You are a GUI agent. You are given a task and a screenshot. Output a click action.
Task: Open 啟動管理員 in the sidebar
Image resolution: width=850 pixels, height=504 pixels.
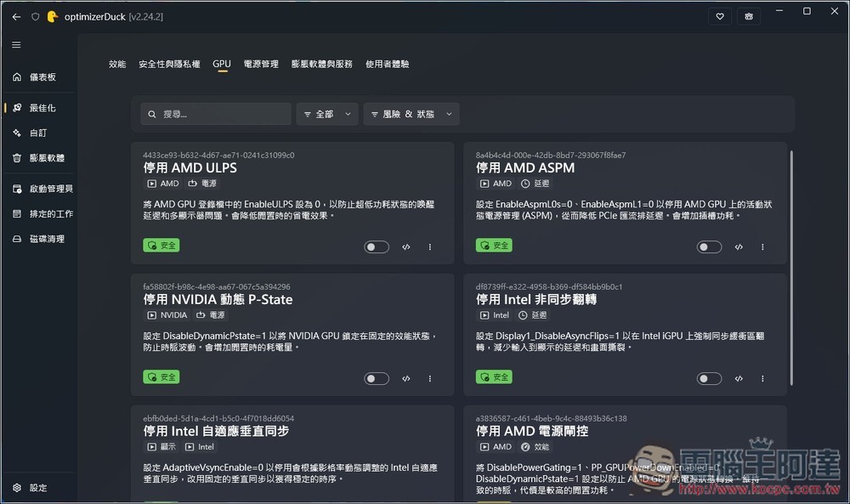pyautogui.click(x=39, y=189)
